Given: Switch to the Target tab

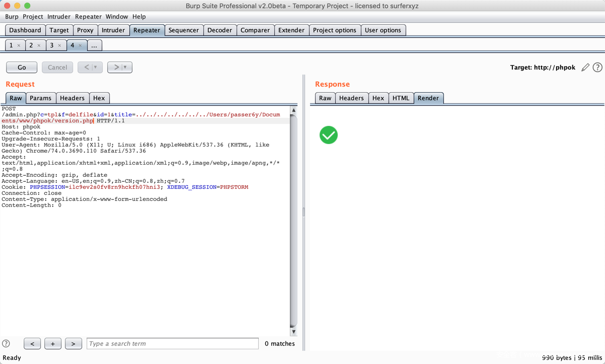Looking at the screenshot, I should pos(59,30).
